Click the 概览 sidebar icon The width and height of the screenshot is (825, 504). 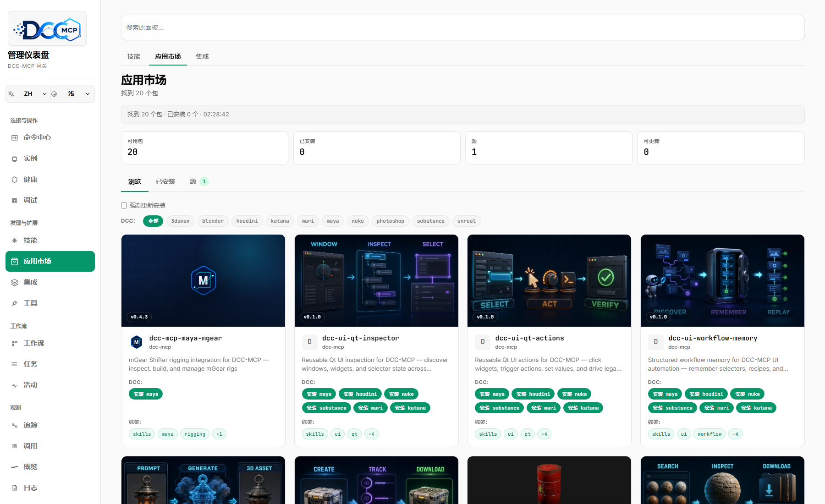click(x=15, y=467)
